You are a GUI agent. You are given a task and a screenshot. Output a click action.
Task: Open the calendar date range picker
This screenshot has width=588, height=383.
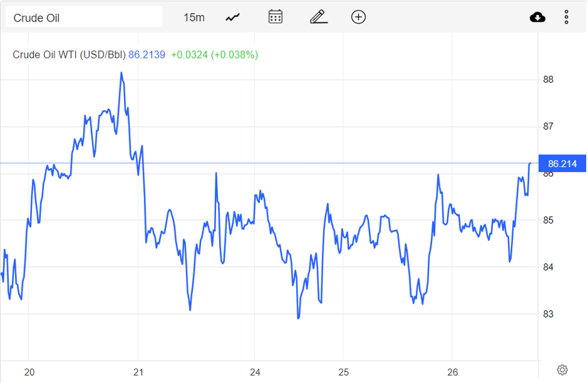click(276, 17)
